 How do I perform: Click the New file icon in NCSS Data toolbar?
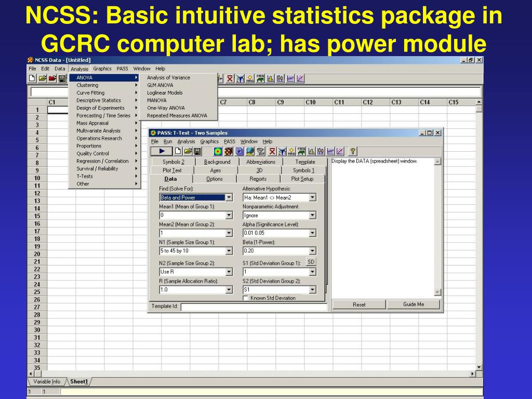tap(32, 78)
